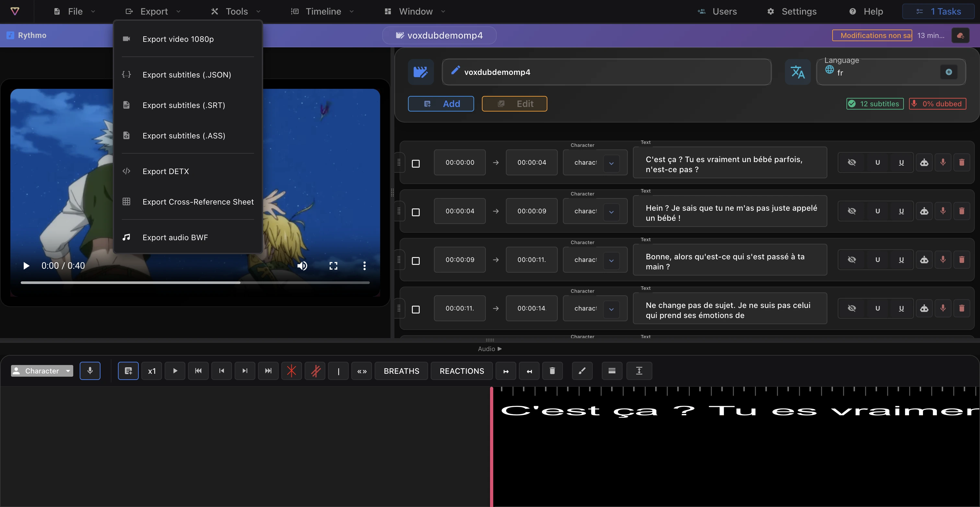Click robot AI icon on first subtitle
This screenshot has height=507, width=980.
point(924,162)
